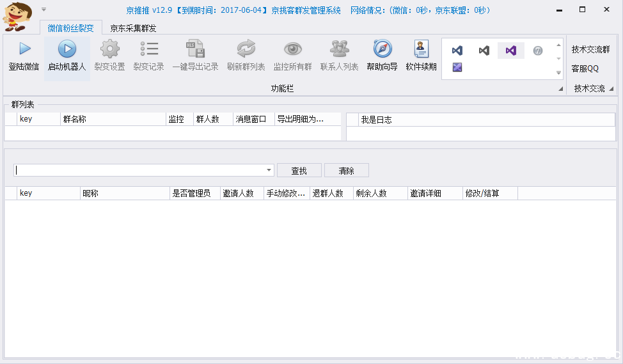
Task: Switch to 京东采集群发 tab
Action: [133, 28]
